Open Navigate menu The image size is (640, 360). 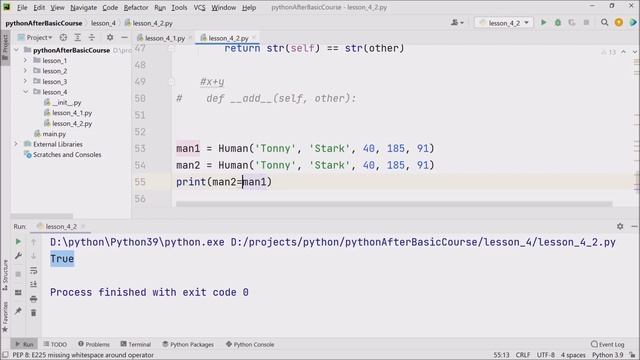tap(84, 7)
